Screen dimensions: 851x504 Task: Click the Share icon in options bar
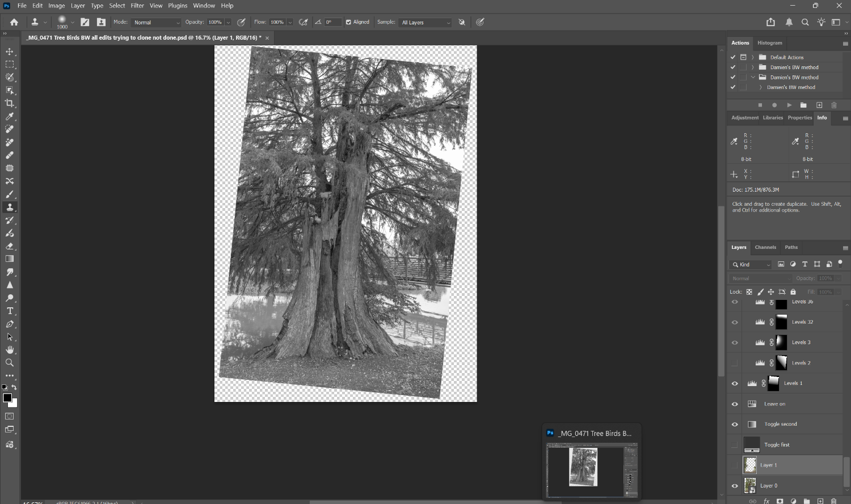770,22
